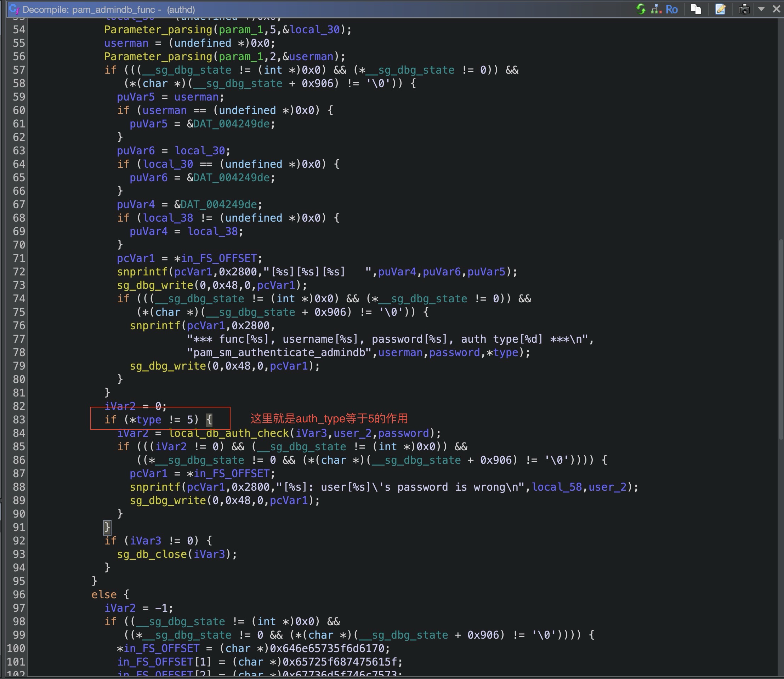Click the sg_dbg_write call on line 73

pos(155,285)
